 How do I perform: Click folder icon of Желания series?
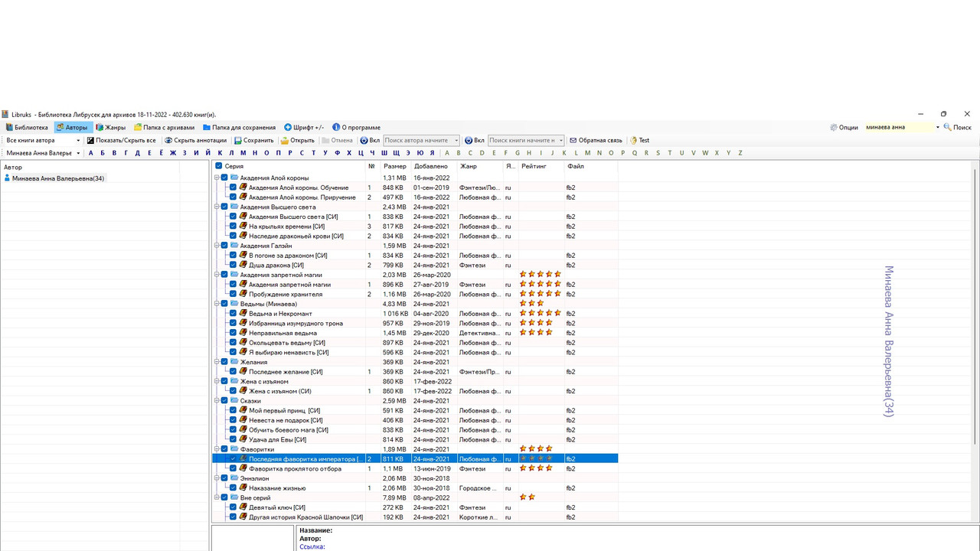point(234,362)
